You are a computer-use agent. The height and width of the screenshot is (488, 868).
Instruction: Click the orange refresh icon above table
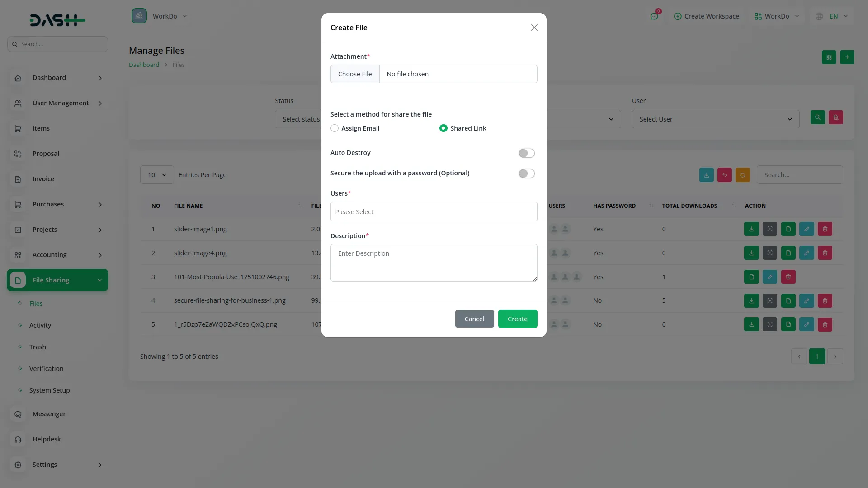coord(742,175)
